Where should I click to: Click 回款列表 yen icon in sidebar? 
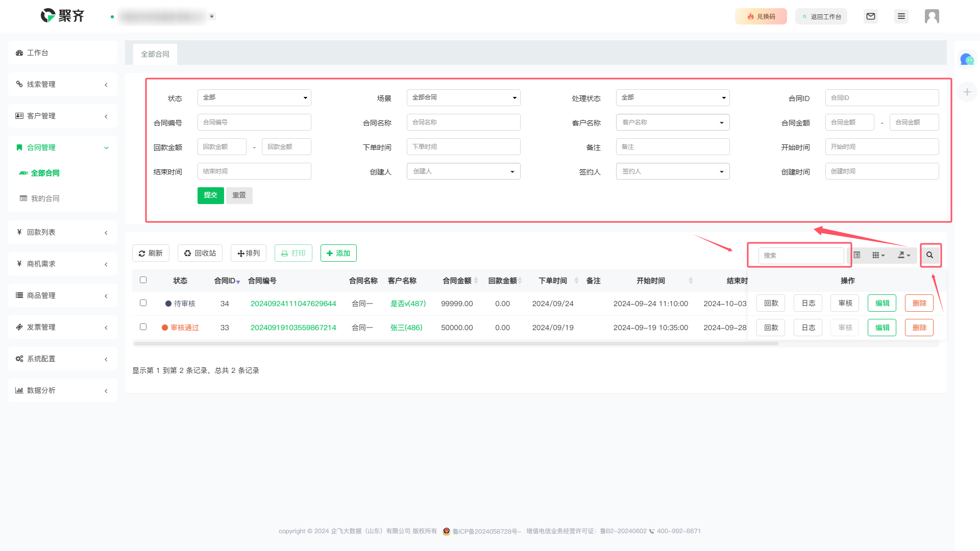19,232
